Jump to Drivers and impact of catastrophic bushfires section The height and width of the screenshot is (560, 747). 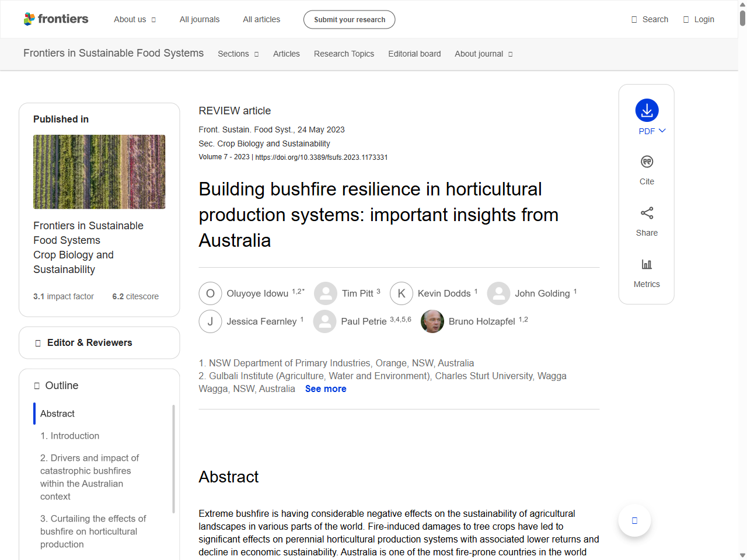point(89,477)
